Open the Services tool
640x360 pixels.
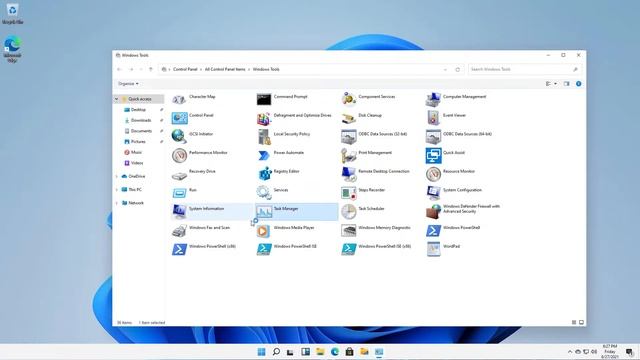273,192
